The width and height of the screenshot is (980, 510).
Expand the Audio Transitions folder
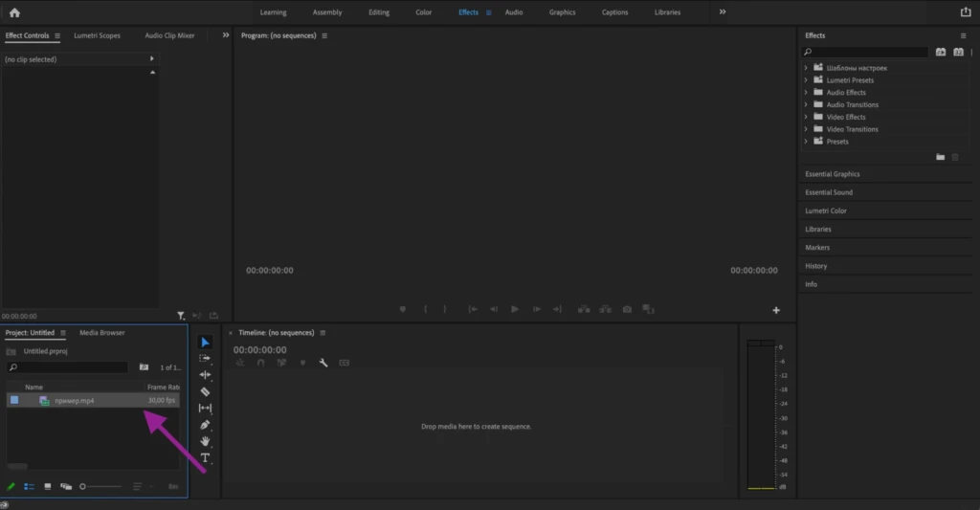[x=806, y=104]
